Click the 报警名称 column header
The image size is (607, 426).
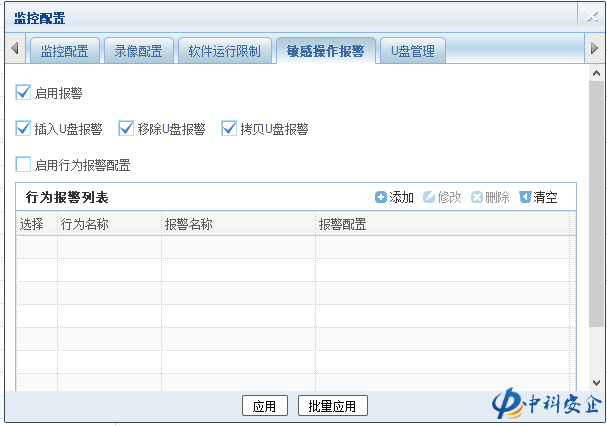point(238,224)
